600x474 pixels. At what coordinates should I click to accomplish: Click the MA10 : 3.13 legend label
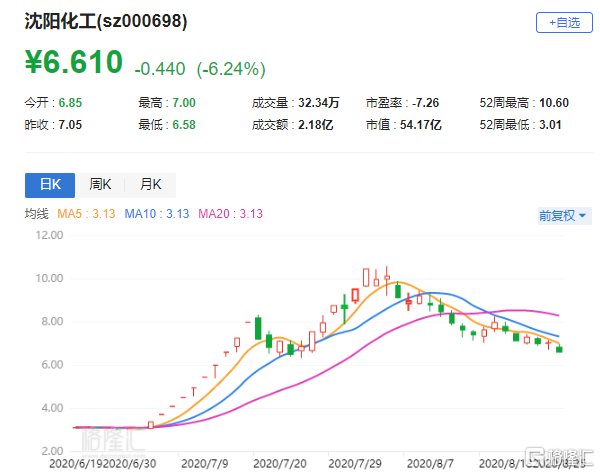coord(157,213)
